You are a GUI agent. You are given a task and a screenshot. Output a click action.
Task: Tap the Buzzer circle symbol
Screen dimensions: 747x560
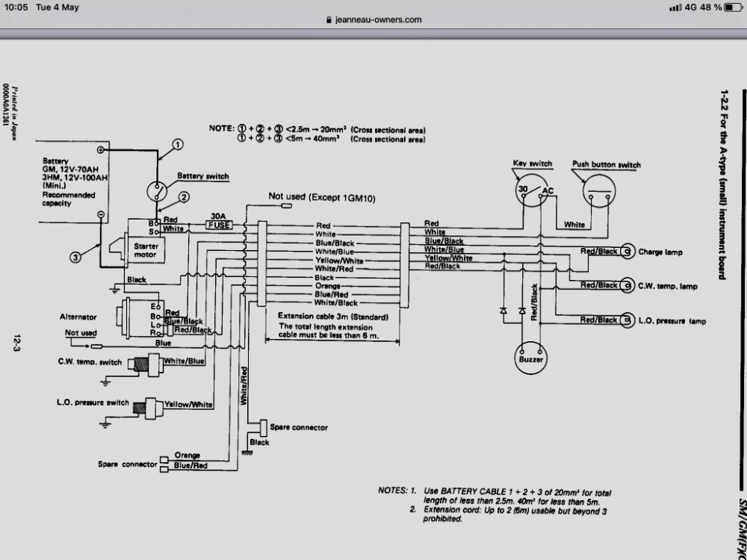(530, 358)
